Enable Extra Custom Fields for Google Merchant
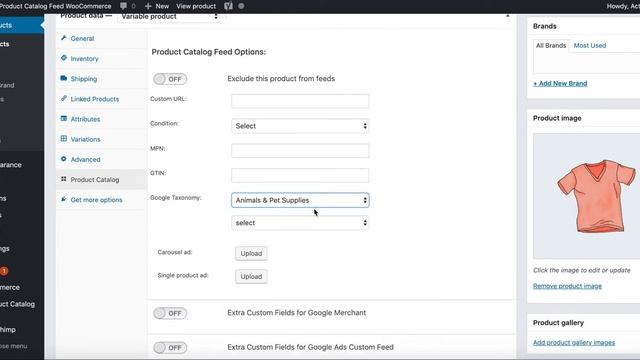 pos(170,313)
